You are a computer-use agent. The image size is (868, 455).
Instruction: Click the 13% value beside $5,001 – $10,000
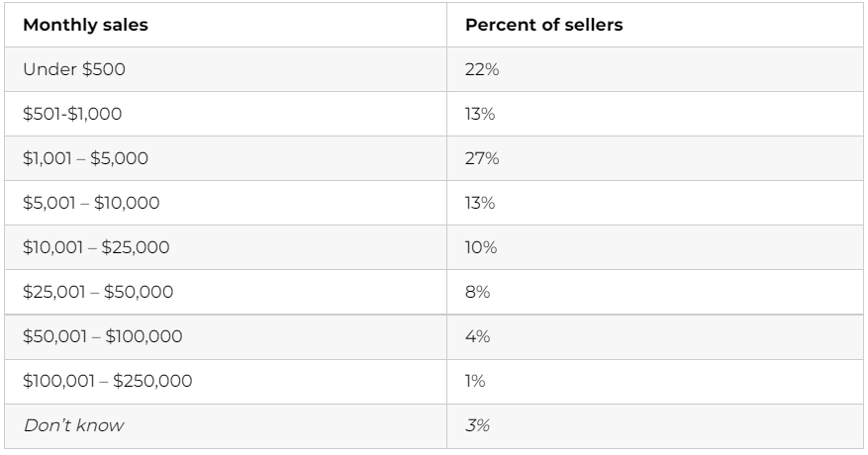(478, 203)
